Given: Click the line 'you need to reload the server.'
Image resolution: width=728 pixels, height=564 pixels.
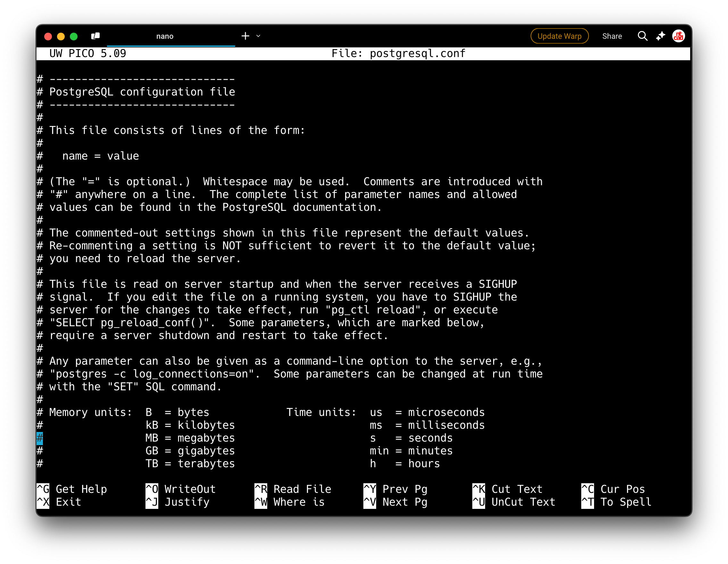Looking at the screenshot, I should (138, 258).
